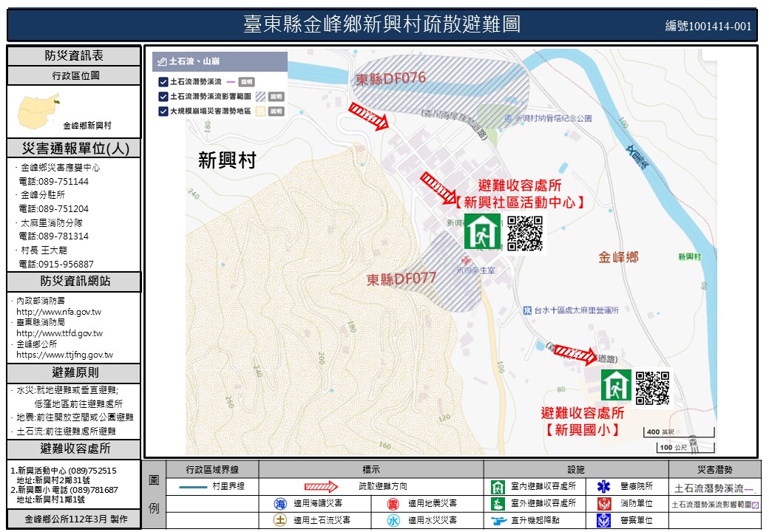This screenshot has height=532, width=769.
Task: Click 說明 button beside 土石流潛勢溪流
Action: point(248,82)
